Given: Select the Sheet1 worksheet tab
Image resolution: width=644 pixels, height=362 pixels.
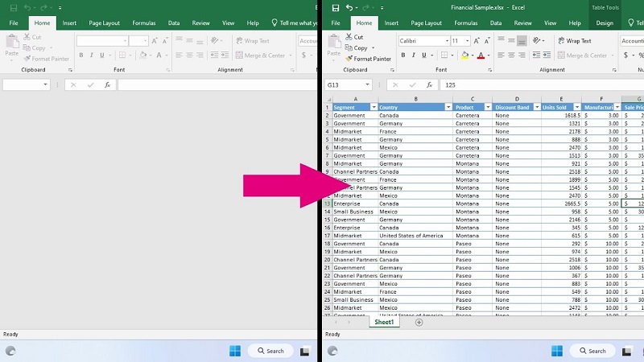Looking at the screenshot, I should click(x=383, y=322).
